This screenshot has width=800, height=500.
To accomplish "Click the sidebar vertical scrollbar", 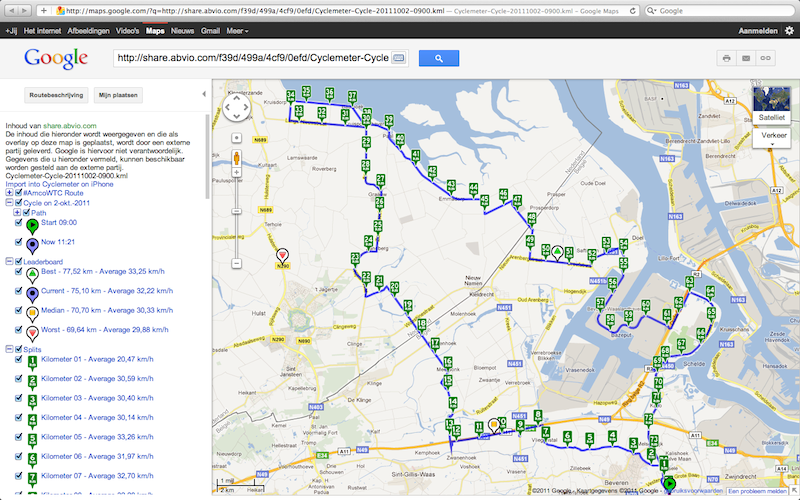I will (207, 157).
